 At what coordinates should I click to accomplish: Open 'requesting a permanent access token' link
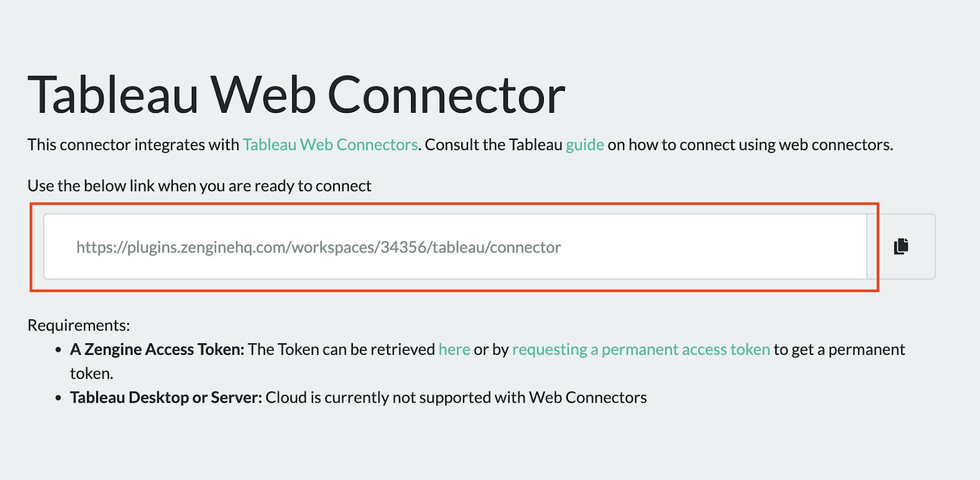pos(641,349)
